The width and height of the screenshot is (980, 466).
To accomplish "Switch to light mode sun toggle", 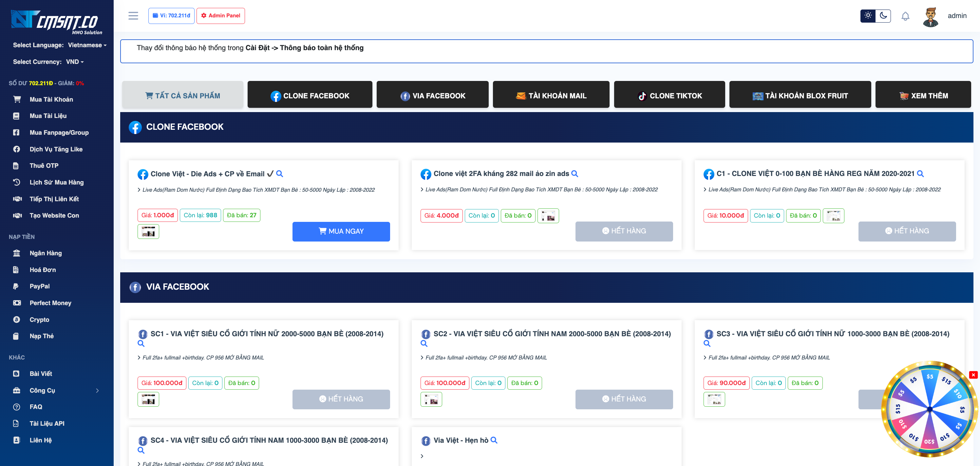I will (868, 16).
